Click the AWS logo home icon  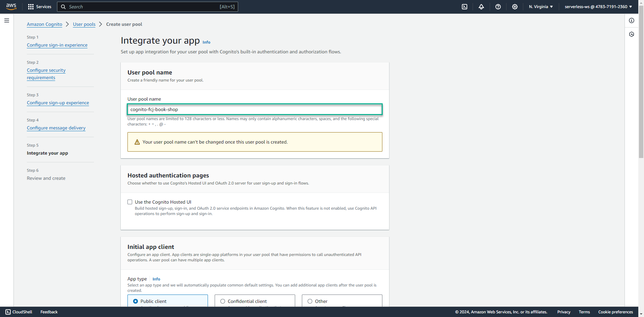pyautogui.click(x=11, y=7)
